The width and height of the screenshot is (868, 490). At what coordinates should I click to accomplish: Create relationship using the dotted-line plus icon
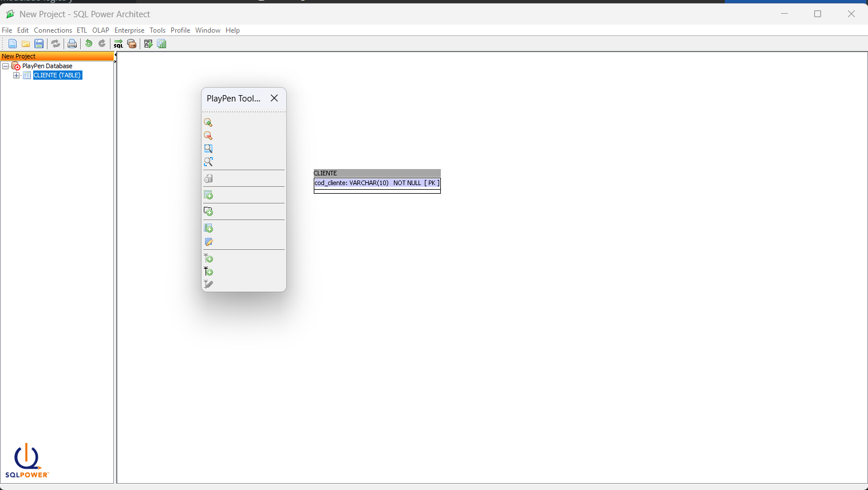(x=208, y=258)
